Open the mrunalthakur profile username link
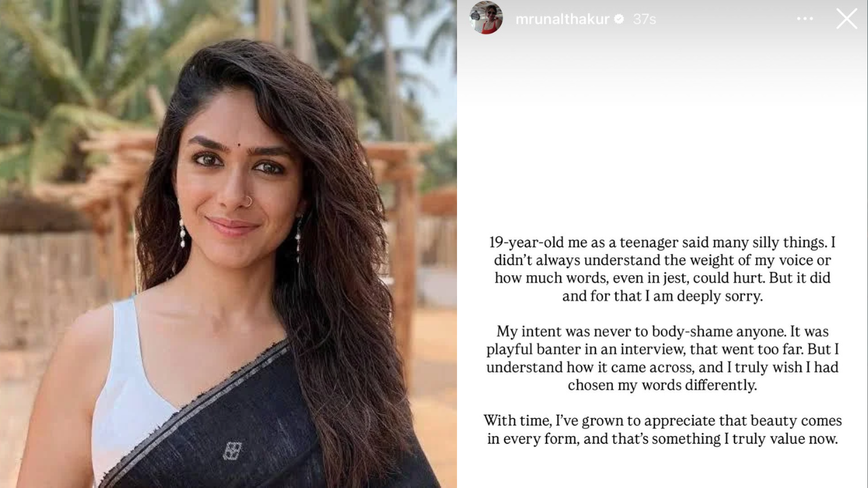This screenshot has height=488, width=868. (x=562, y=20)
